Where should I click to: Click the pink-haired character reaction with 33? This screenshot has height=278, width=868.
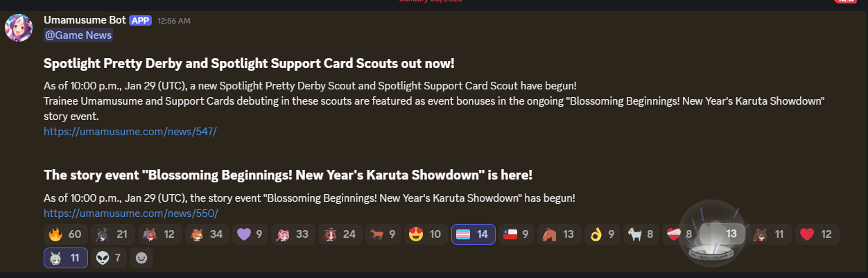[x=293, y=234]
